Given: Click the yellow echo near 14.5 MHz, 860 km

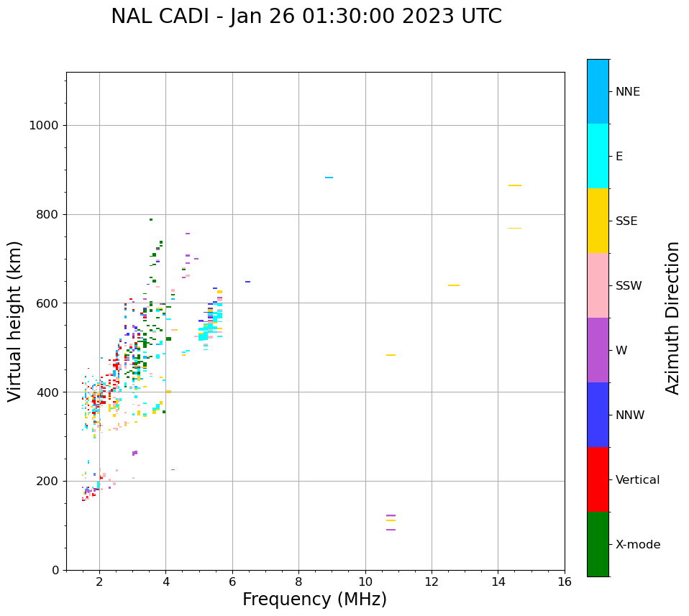Looking at the screenshot, I should pyautogui.click(x=514, y=185).
